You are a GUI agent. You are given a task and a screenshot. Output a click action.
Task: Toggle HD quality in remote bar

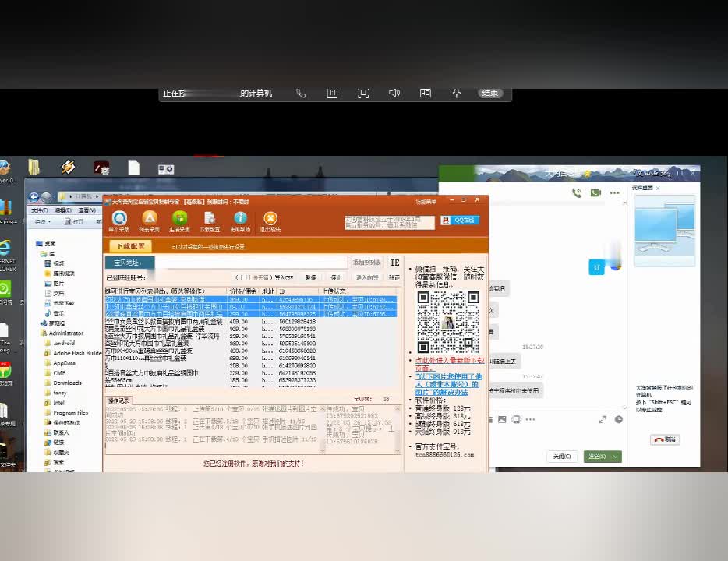(426, 93)
